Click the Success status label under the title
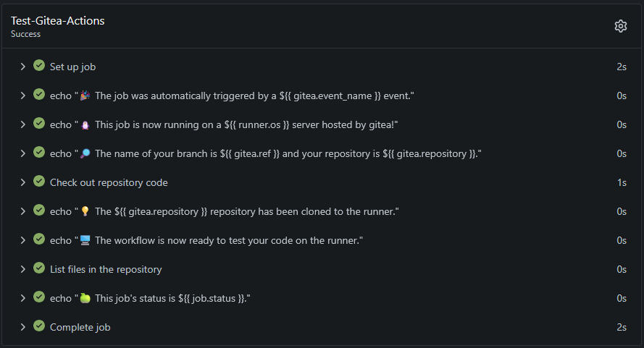 pos(25,34)
